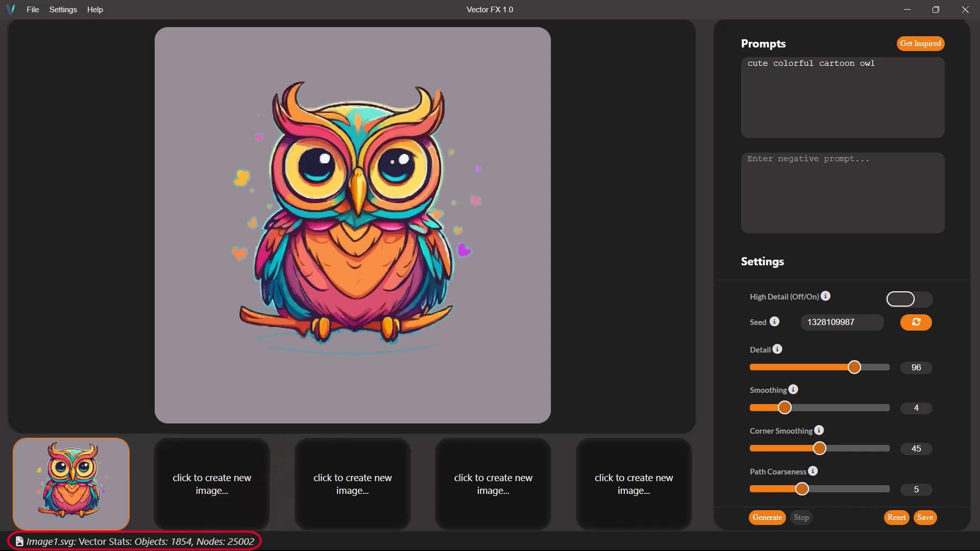The image size is (980, 551).
Task: Click the negative prompt input field
Action: click(842, 193)
